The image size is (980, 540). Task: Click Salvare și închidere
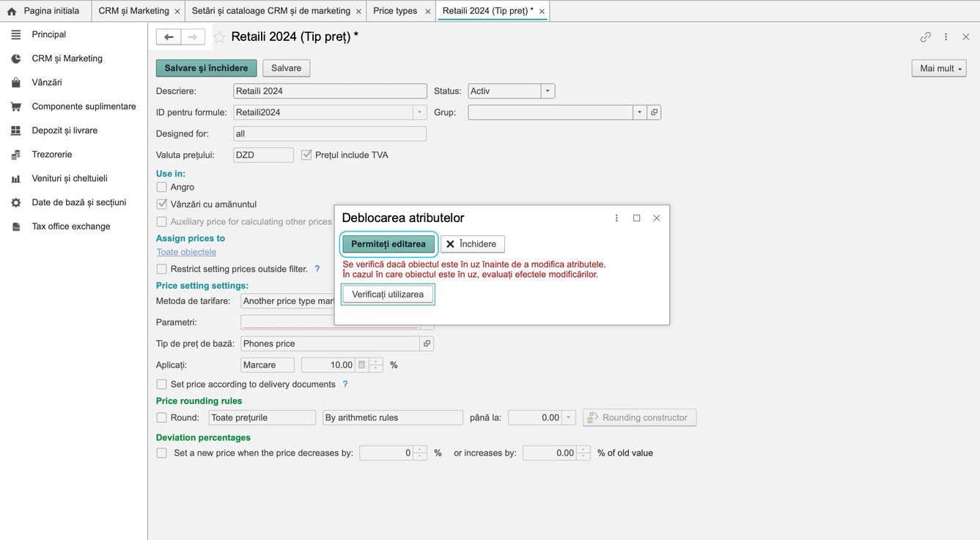(x=207, y=68)
